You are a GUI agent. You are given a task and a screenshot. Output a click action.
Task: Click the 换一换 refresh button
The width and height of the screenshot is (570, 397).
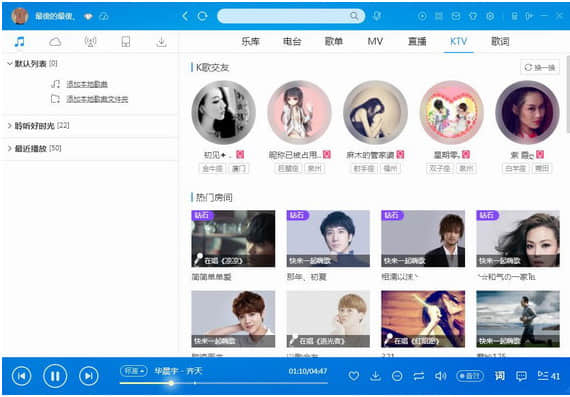tap(540, 68)
